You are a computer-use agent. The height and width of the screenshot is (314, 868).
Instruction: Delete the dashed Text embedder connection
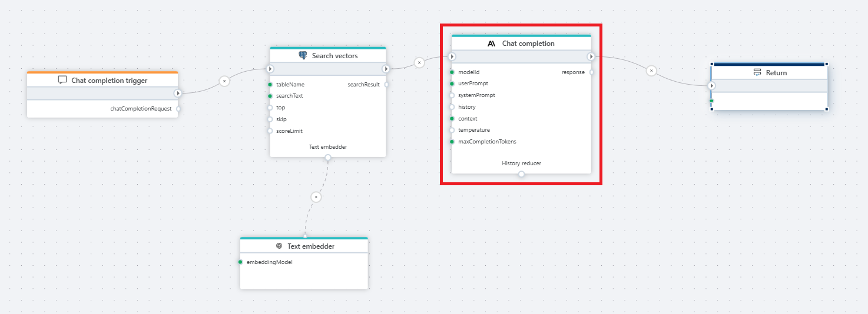click(316, 197)
